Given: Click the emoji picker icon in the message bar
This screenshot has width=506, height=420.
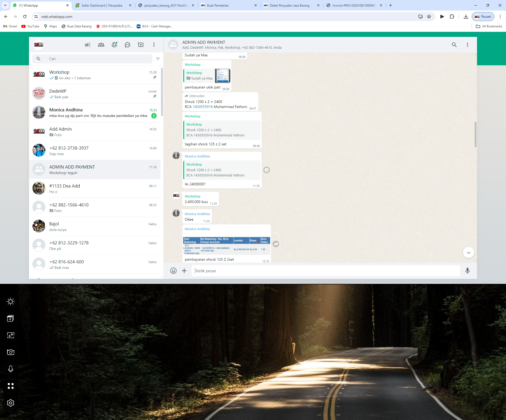Looking at the screenshot, I should [x=173, y=271].
